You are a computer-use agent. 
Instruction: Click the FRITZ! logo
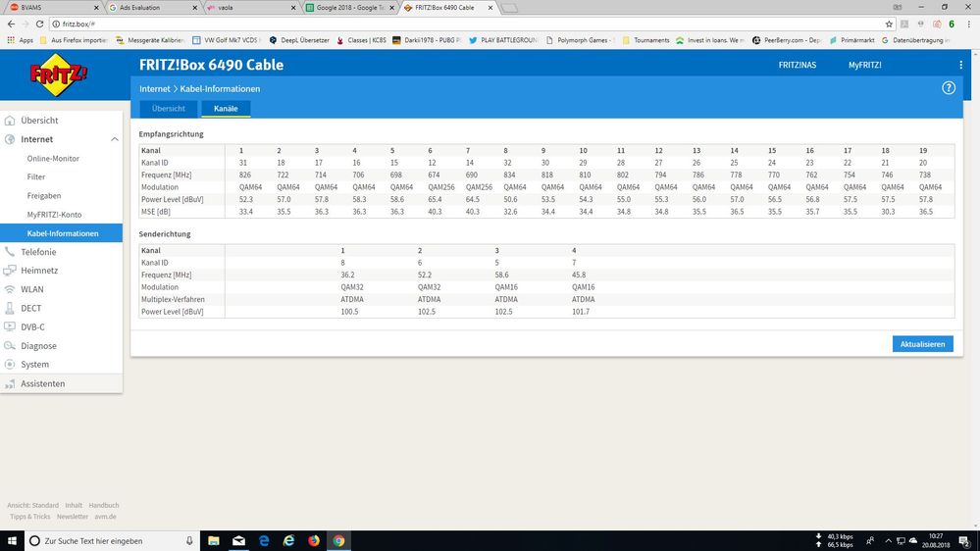click(x=58, y=75)
